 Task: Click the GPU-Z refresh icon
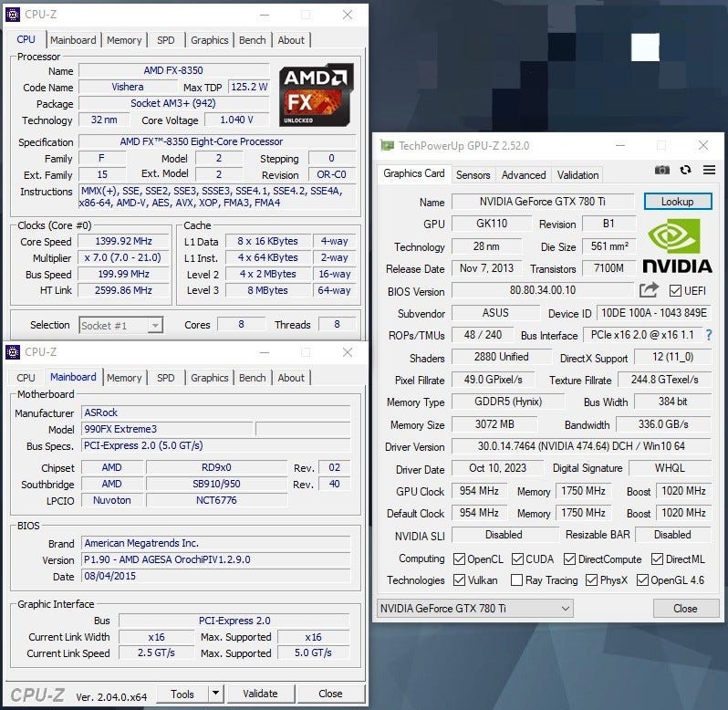(685, 170)
